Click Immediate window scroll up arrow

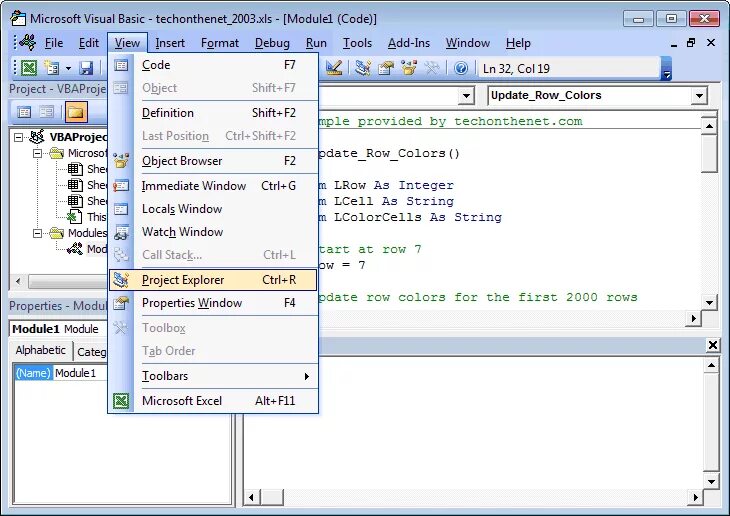(711, 366)
